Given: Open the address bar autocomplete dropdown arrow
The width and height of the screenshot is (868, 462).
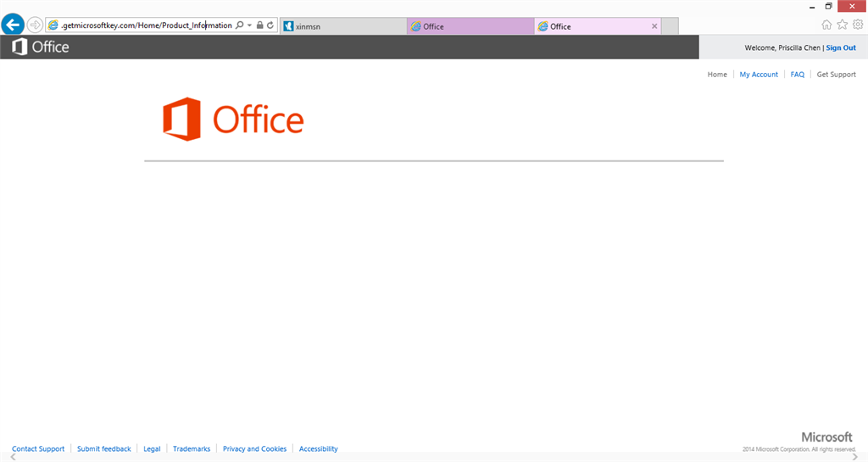Looking at the screenshot, I should pyautogui.click(x=250, y=25).
